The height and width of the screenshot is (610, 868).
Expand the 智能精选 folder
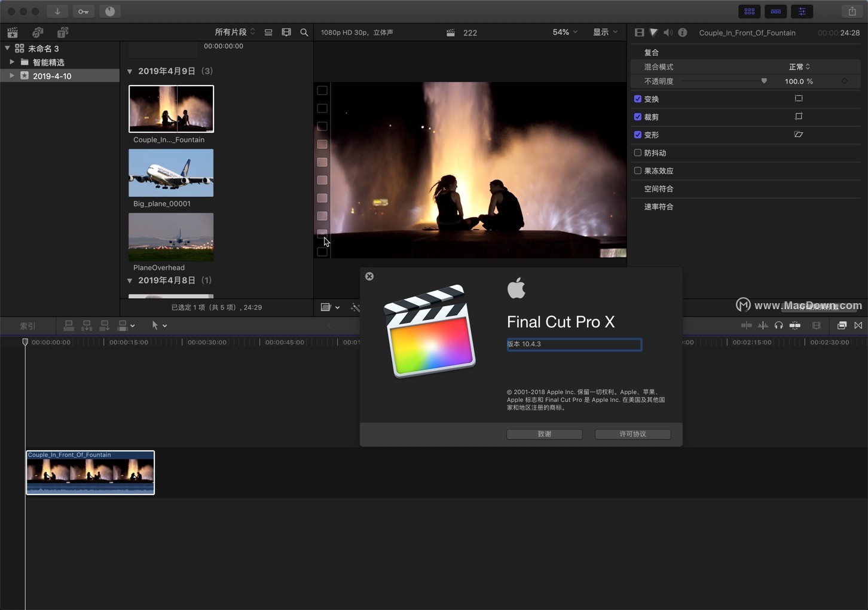pyautogui.click(x=12, y=62)
